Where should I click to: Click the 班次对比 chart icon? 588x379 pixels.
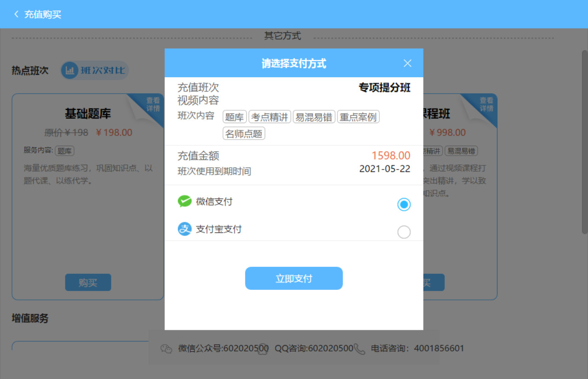(70, 71)
